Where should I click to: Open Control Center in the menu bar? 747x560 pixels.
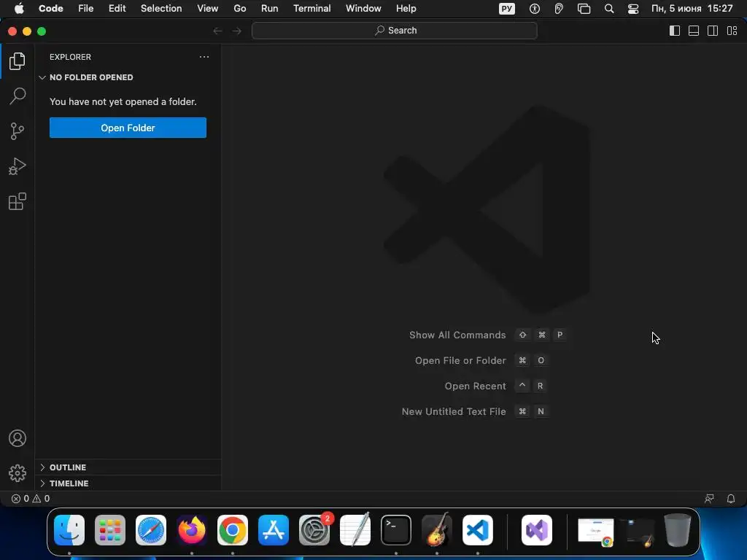point(632,9)
